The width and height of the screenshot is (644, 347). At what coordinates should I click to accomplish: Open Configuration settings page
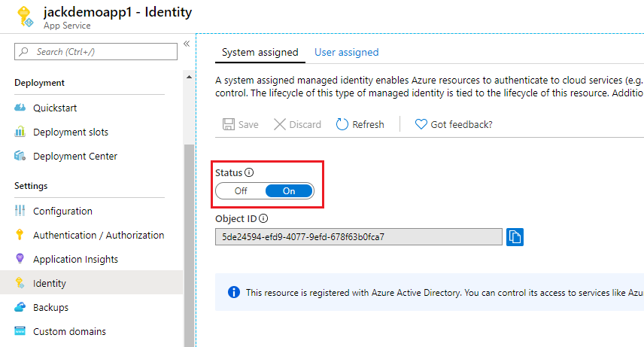(62, 211)
